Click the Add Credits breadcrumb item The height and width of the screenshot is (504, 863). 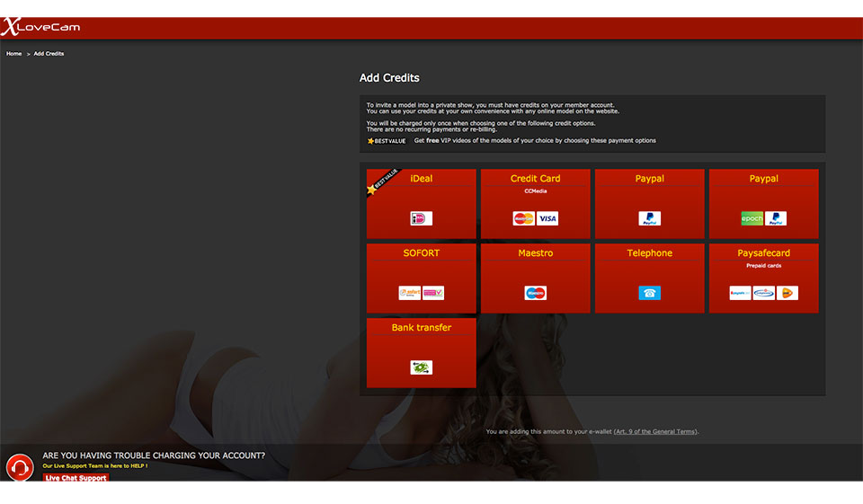point(49,54)
